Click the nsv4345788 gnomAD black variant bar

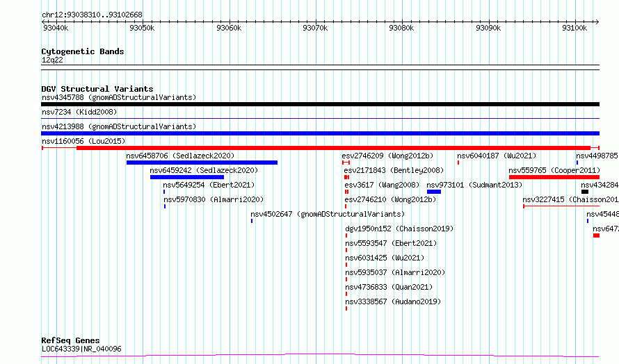(320, 104)
